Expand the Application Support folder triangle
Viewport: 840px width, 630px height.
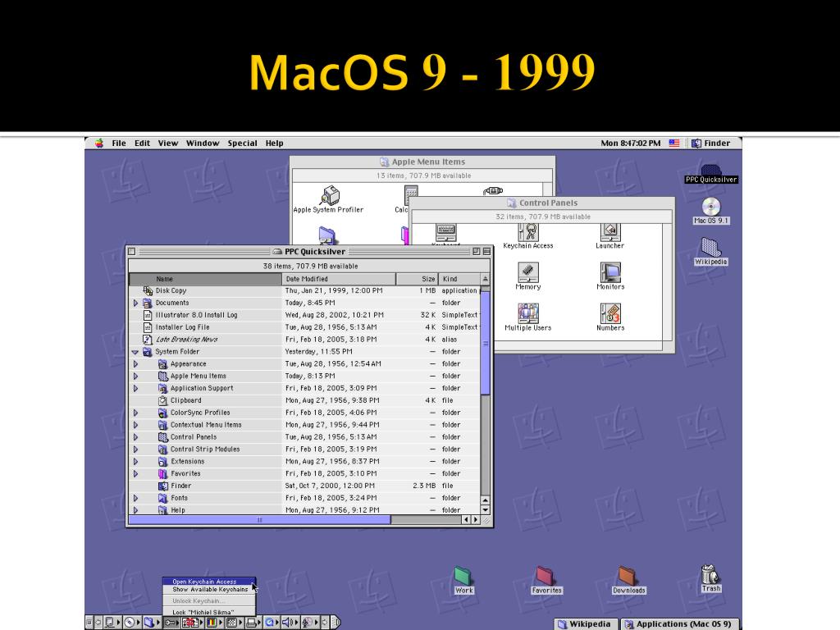pyautogui.click(x=135, y=388)
